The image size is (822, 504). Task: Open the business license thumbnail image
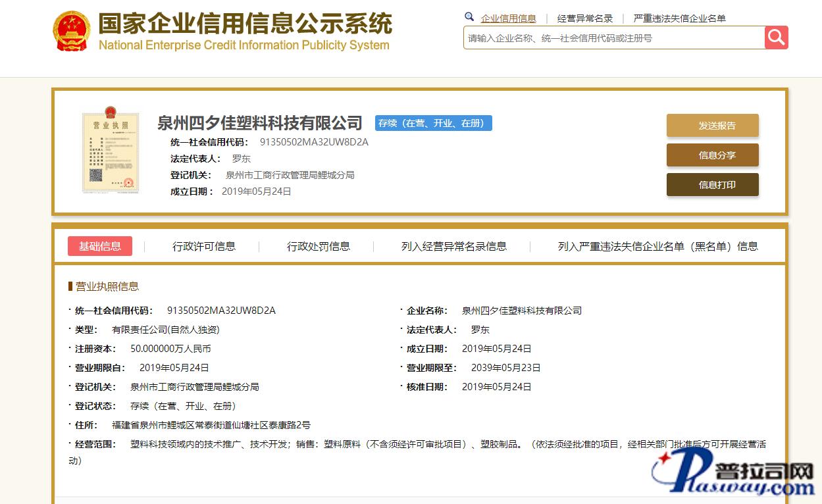pos(110,151)
